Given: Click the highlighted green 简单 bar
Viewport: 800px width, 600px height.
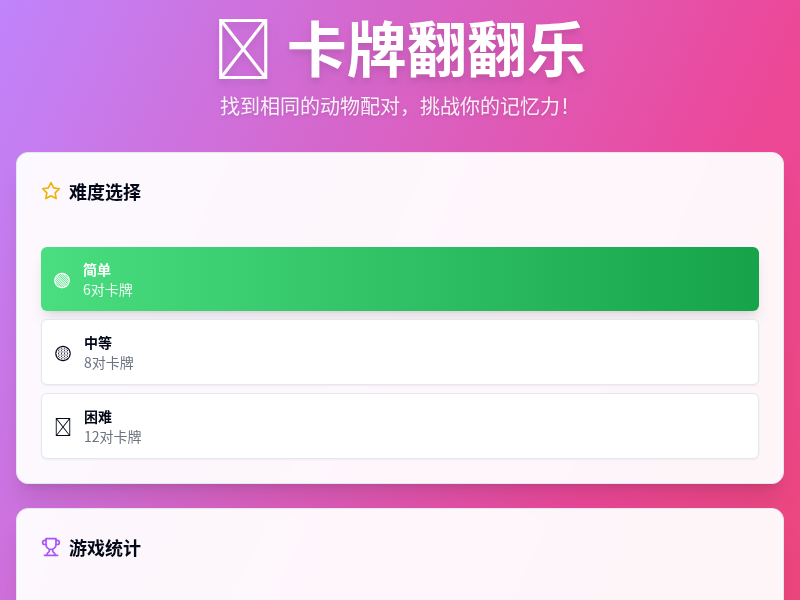Looking at the screenshot, I should click(400, 279).
